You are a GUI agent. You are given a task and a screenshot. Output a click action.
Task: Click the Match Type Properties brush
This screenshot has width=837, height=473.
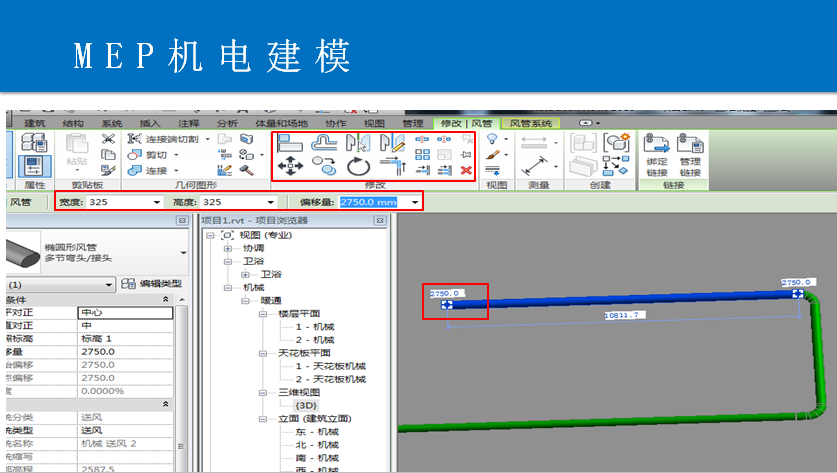[x=108, y=170]
